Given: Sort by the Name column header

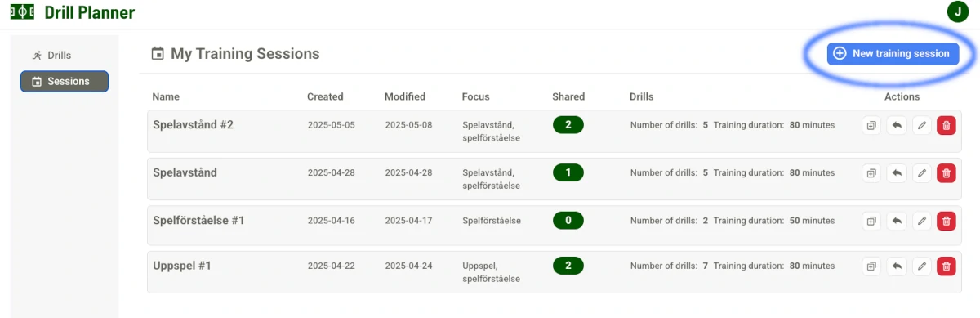Looking at the screenshot, I should click(x=166, y=96).
